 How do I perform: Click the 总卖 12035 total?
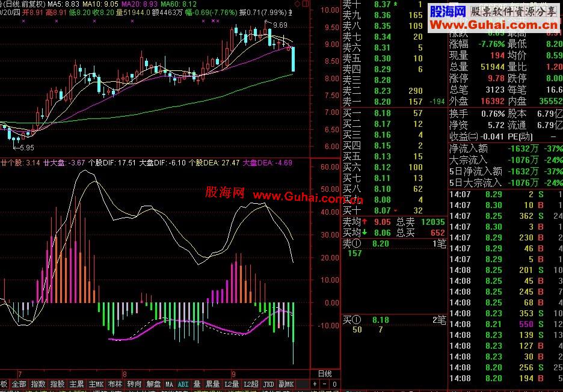(x=420, y=222)
